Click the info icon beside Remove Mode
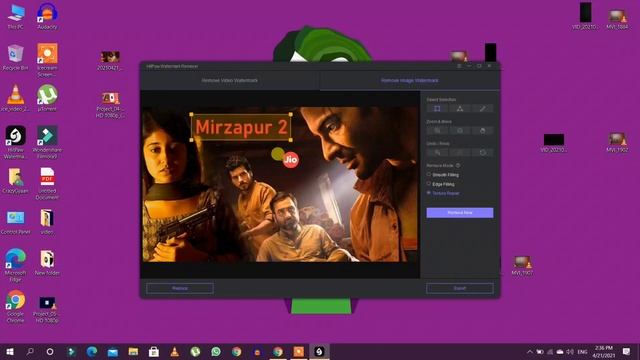 click(x=458, y=165)
